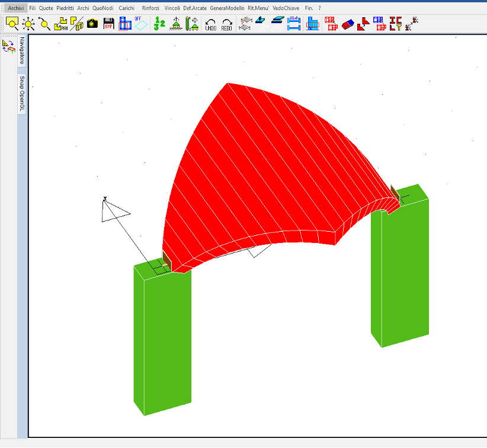Open the Def.Arcate menu
This screenshot has height=448, width=487.
[x=195, y=8]
